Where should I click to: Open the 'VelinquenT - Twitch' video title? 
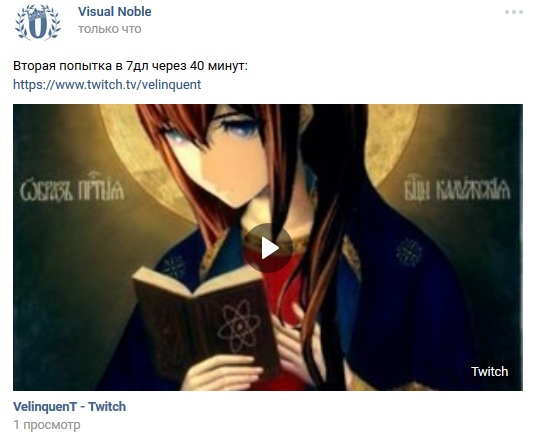69,407
